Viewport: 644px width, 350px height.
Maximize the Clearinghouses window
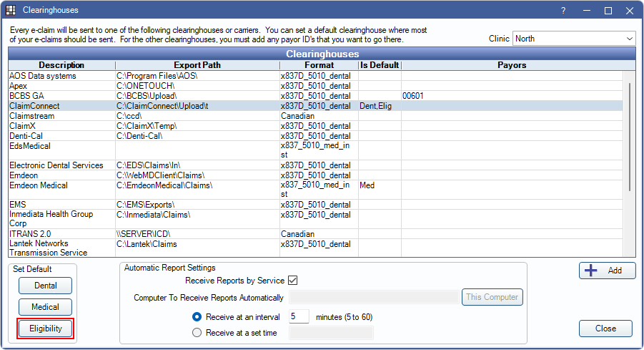(608, 11)
